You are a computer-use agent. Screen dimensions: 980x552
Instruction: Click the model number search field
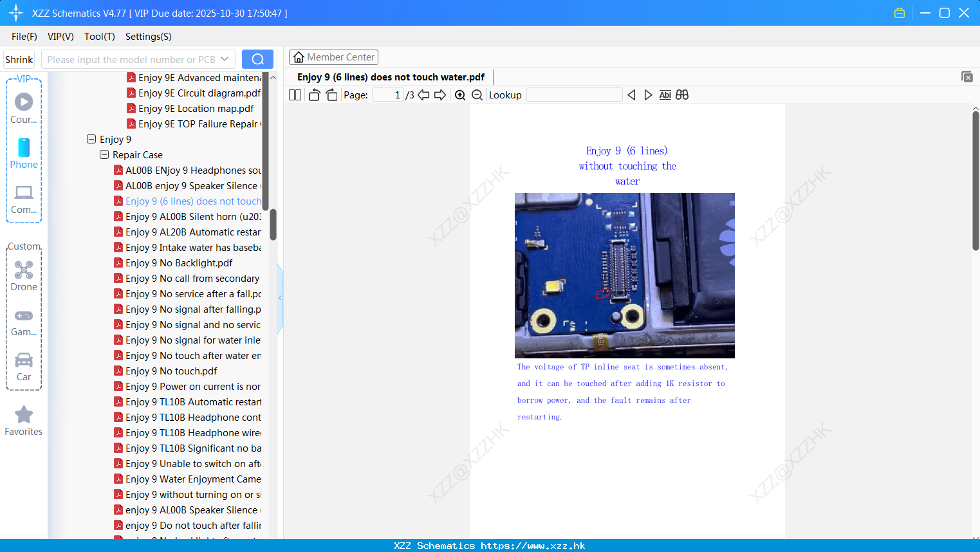(131, 59)
